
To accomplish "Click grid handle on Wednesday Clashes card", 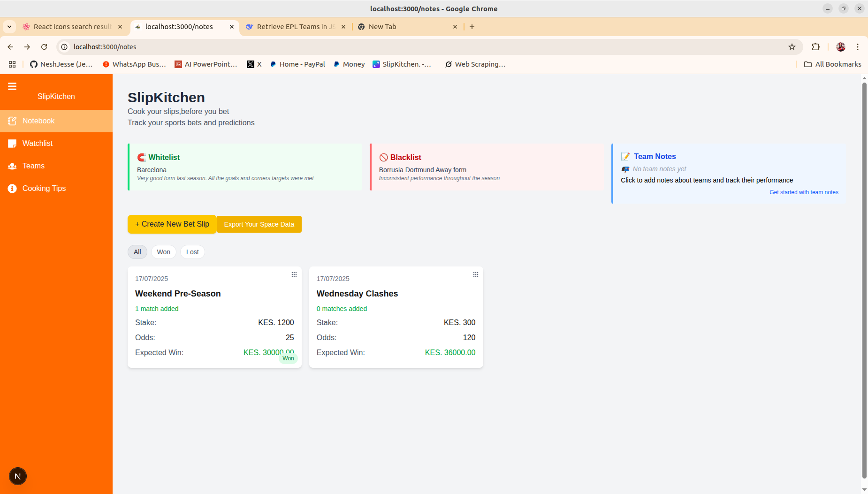I will click(475, 274).
